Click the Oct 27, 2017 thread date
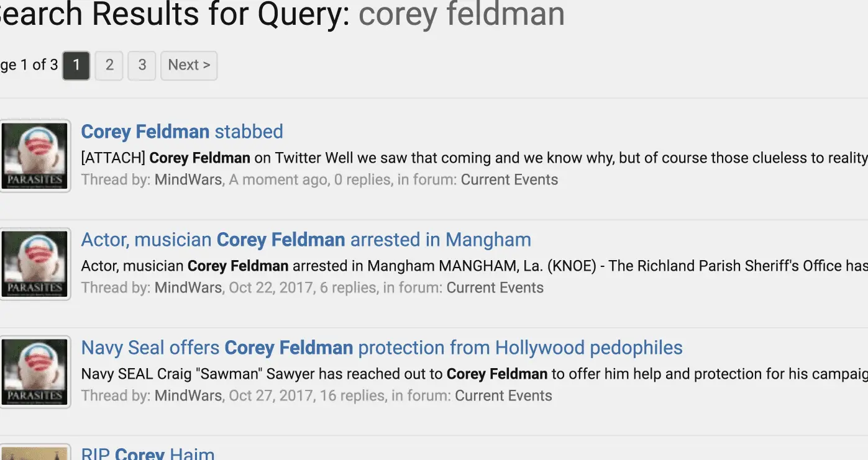This screenshot has width=868, height=460. pyautogui.click(x=270, y=396)
